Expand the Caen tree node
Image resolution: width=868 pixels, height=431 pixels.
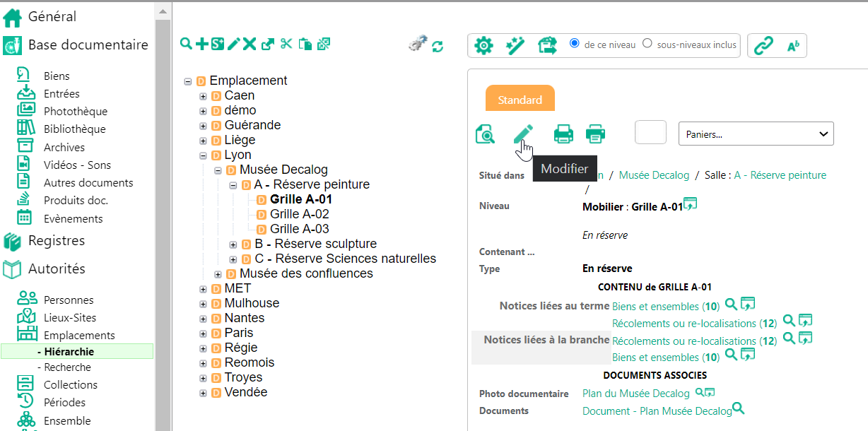pos(203,96)
